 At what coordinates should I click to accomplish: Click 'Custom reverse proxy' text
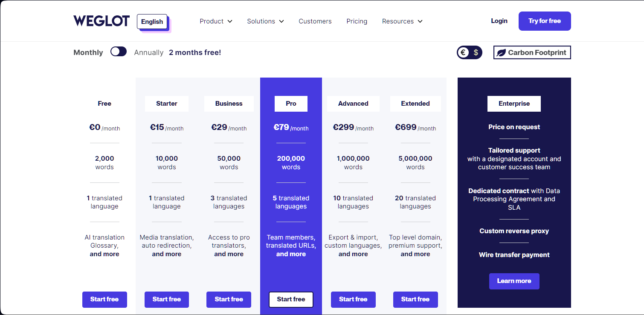click(514, 231)
